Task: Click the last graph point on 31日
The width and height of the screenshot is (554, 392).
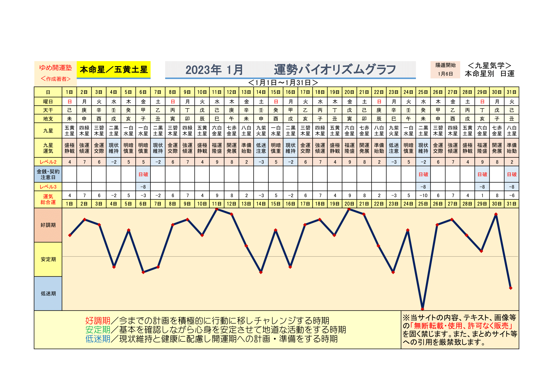Action: click(x=511, y=288)
